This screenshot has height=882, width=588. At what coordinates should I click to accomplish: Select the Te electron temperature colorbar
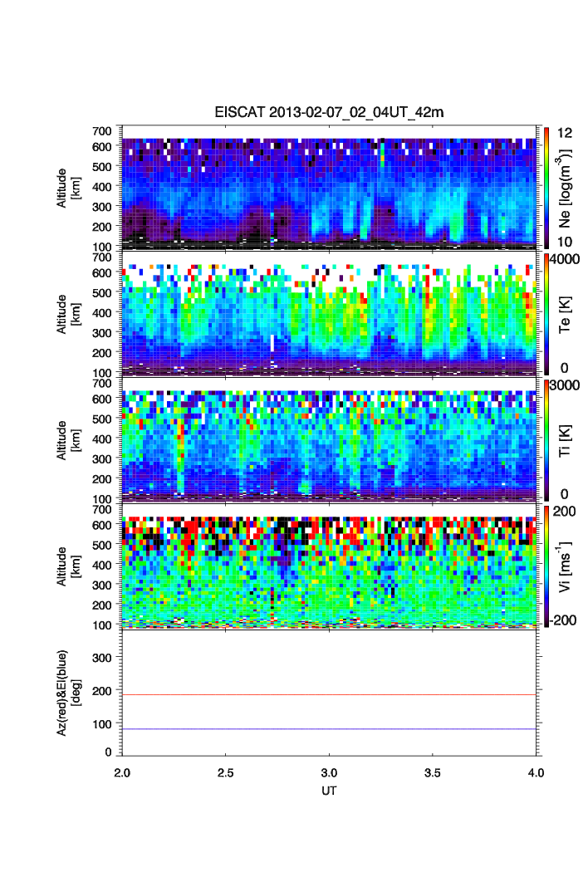546,314
